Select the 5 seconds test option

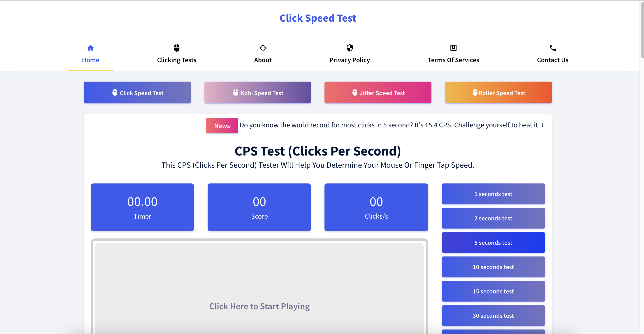(x=493, y=242)
